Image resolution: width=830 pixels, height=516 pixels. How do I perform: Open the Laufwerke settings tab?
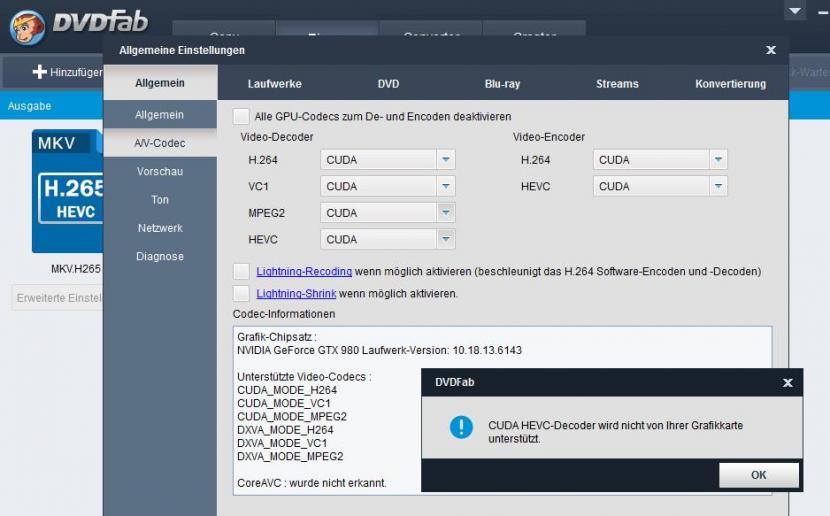click(274, 84)
